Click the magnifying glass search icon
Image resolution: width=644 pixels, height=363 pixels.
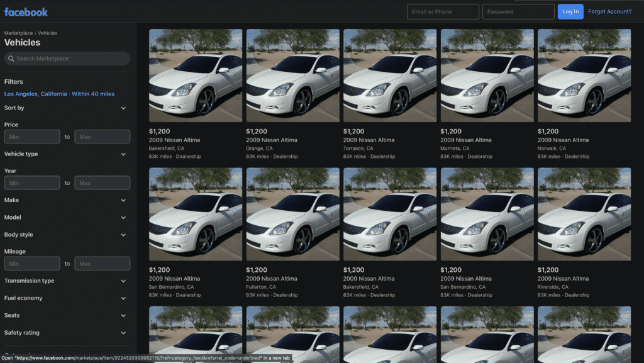(11, 59)
